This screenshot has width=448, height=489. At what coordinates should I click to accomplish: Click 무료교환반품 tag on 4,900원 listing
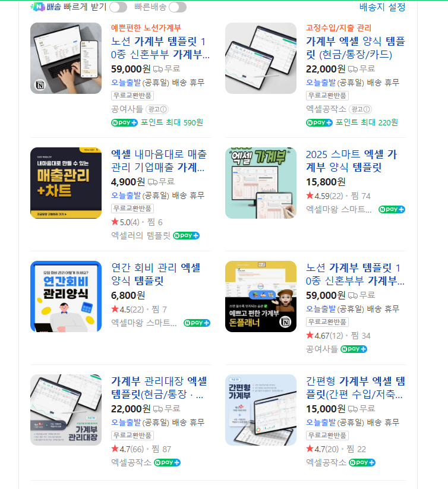click(132, 209)
